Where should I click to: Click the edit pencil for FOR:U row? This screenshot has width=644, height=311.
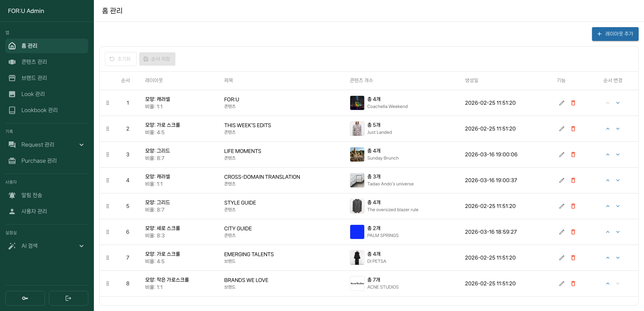(x=561, y=103)
